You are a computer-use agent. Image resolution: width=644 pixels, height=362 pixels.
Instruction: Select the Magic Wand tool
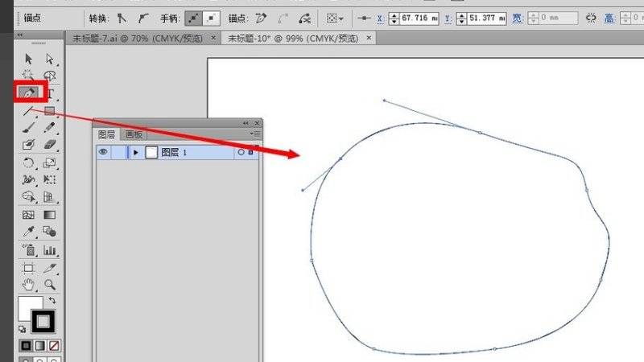28,76
